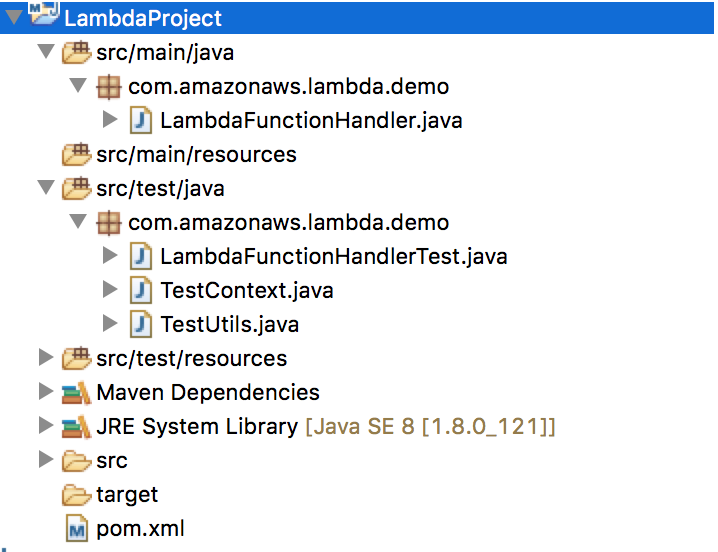Collapse the src/test/java folder arrow

tap(44, 188)
